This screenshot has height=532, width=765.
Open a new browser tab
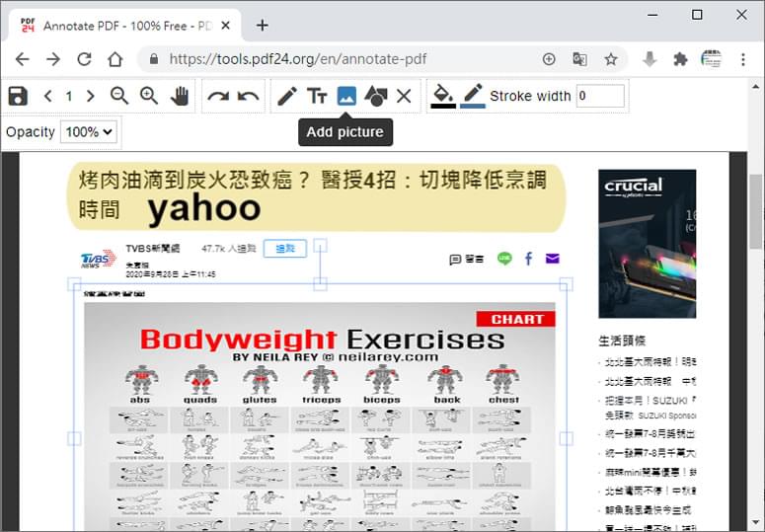pos(262,26)
